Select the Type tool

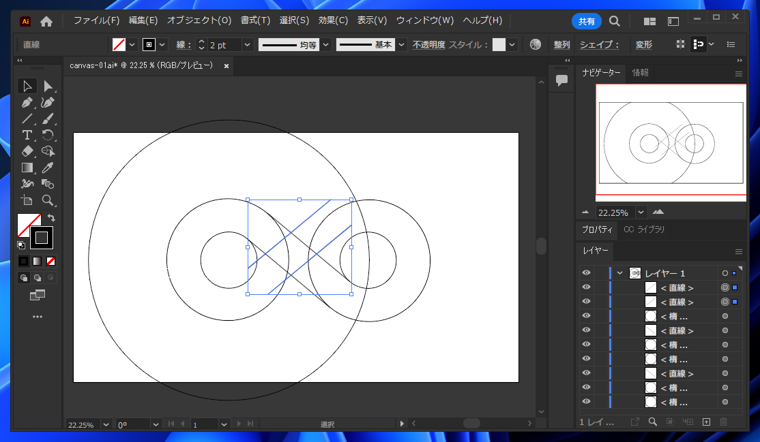coord(27,135)
